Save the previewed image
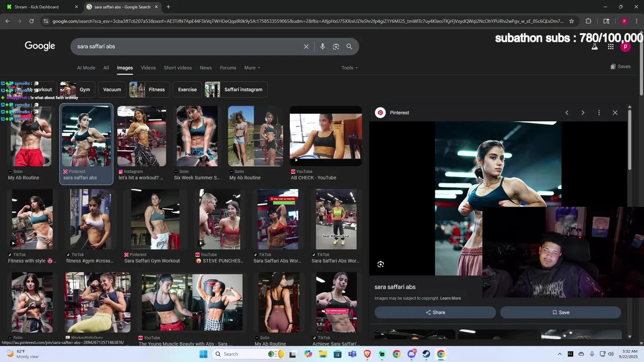The image size is (644, 362). [560, 312]
